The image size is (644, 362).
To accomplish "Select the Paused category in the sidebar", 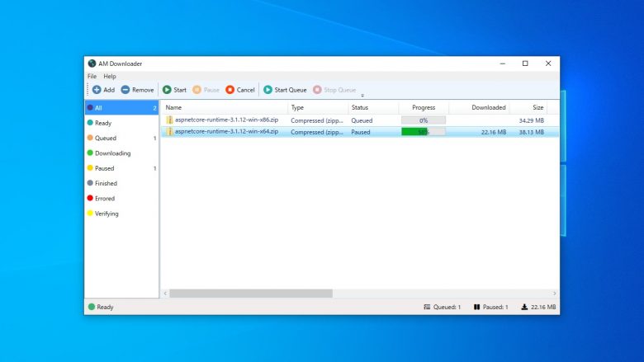I will point(121,168).
